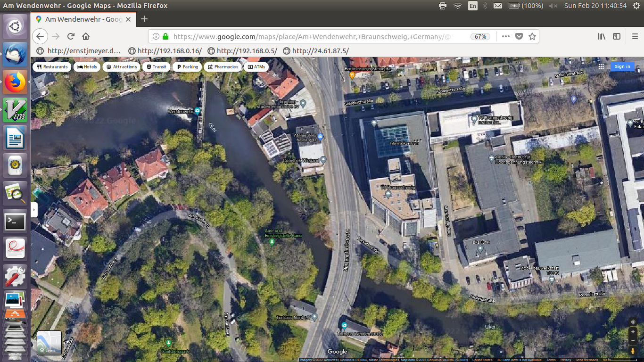This screenshot has height=362, width=644.
Task: Click the Sign in button
Action: coord(622,66)
